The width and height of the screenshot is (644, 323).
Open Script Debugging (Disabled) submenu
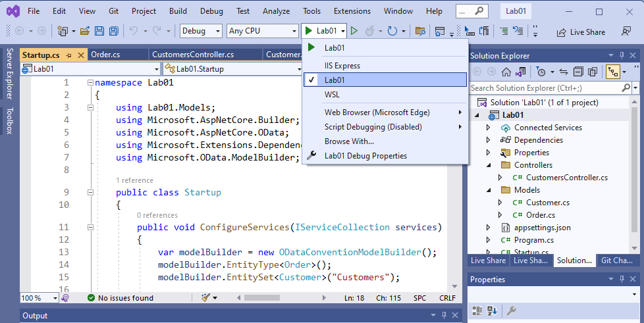click(x=385, y=127)
